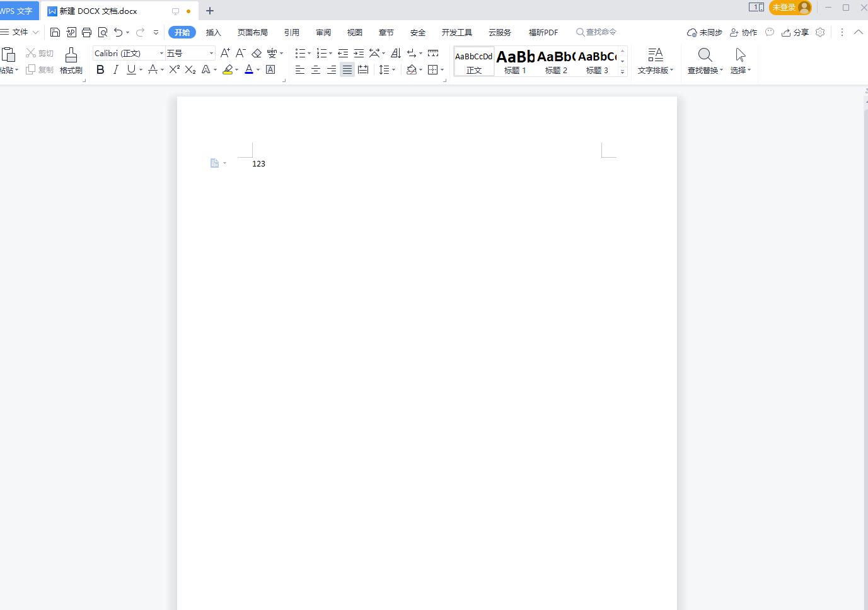This screenshot has height=610, width=868.
Task: Click the 123 text in the document
Action: [258, 163]
